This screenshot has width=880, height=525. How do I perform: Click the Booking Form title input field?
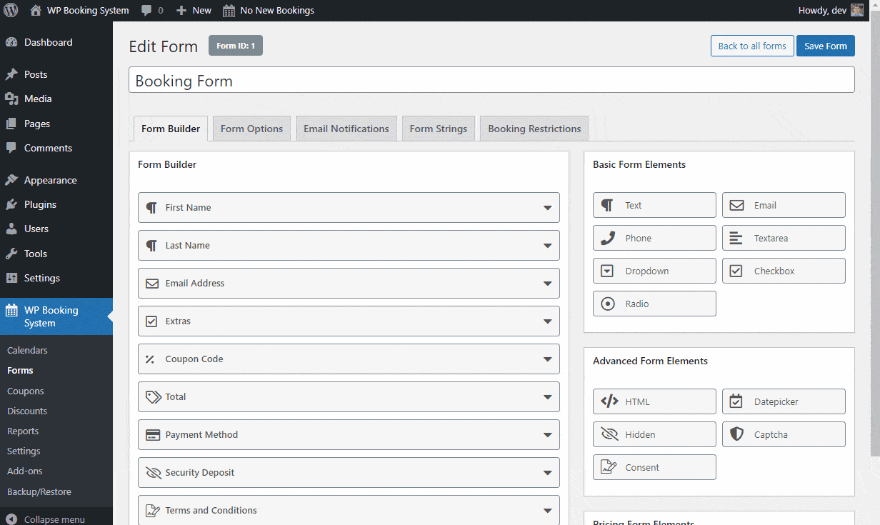pos(491,80)
